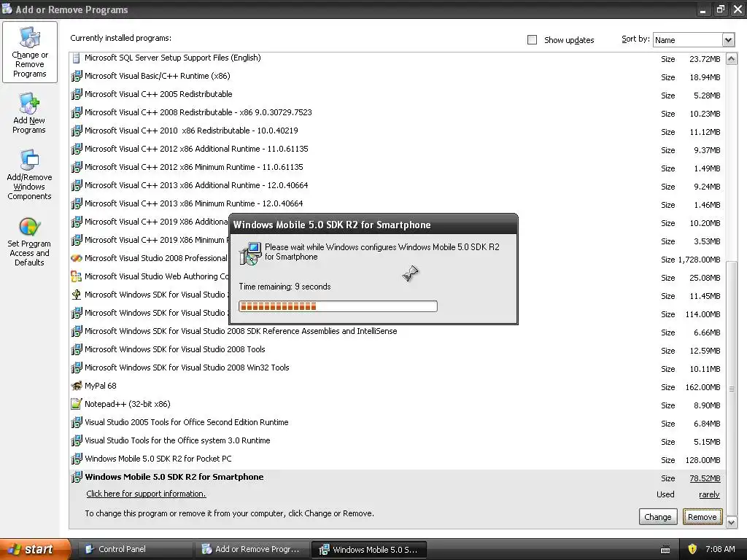The image size is (747, 560).
Task: Click icon of Windows SDK for Visual Studio 2008 Win32 Tools
Action: (x=76, y=368)
